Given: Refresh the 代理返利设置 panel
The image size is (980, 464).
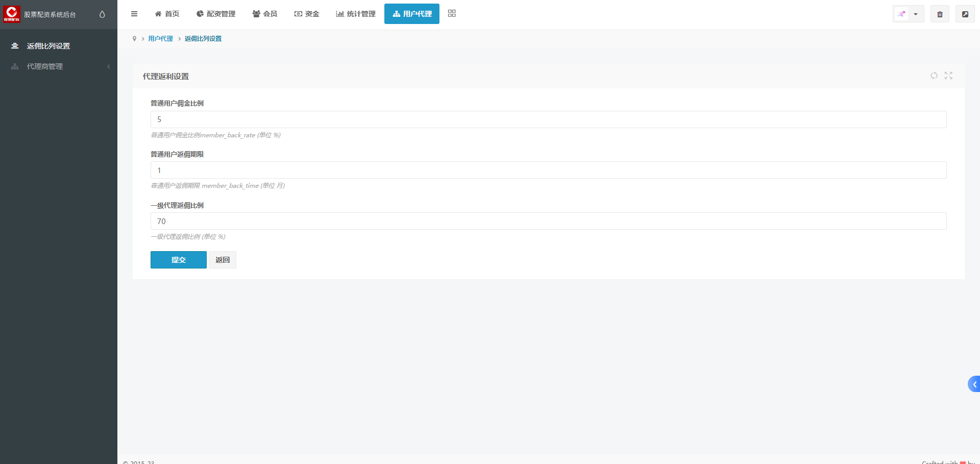Looking at the screenshot, I should pyautogui.click(x=934, y=76).
